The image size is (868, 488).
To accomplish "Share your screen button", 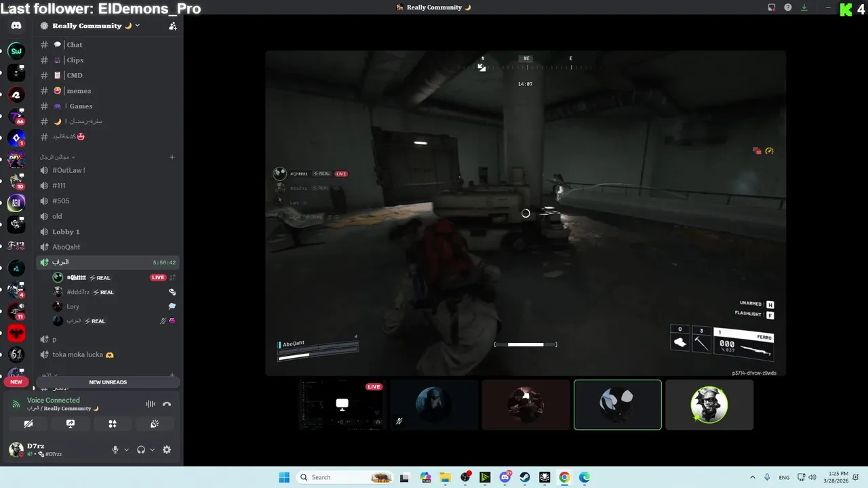I will [71, 424].
